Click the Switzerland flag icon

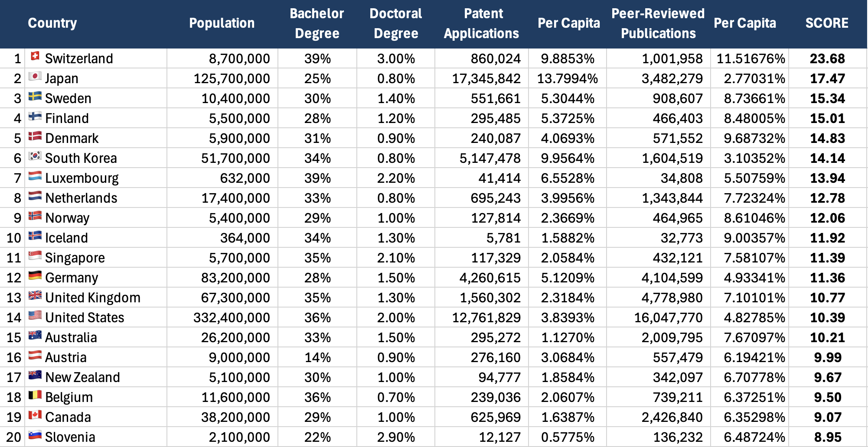[x=35, y=57]
